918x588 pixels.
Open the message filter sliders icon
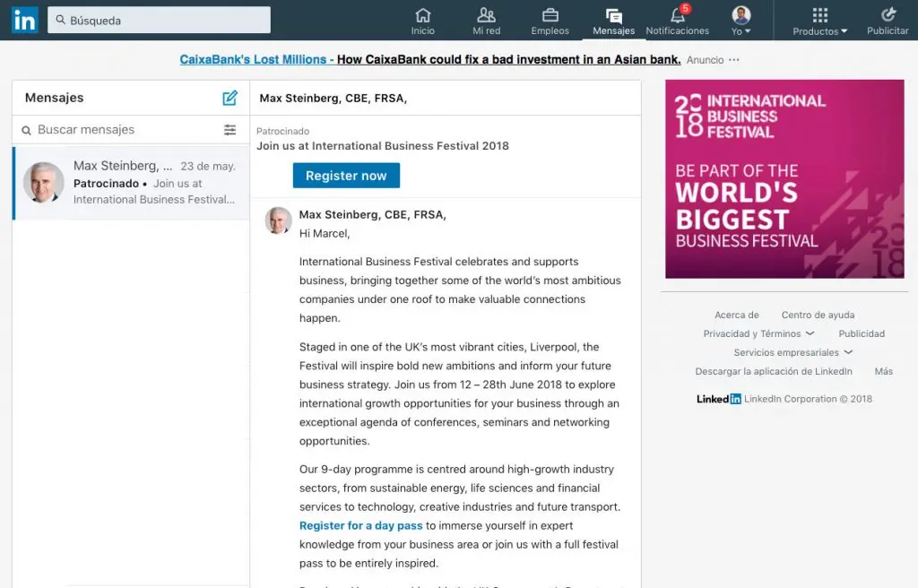(230, 130)
